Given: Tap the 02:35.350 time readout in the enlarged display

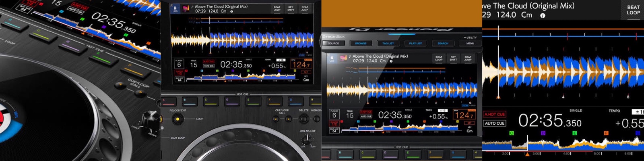Looking at the screenshot, I should click(x=550, y=121).
